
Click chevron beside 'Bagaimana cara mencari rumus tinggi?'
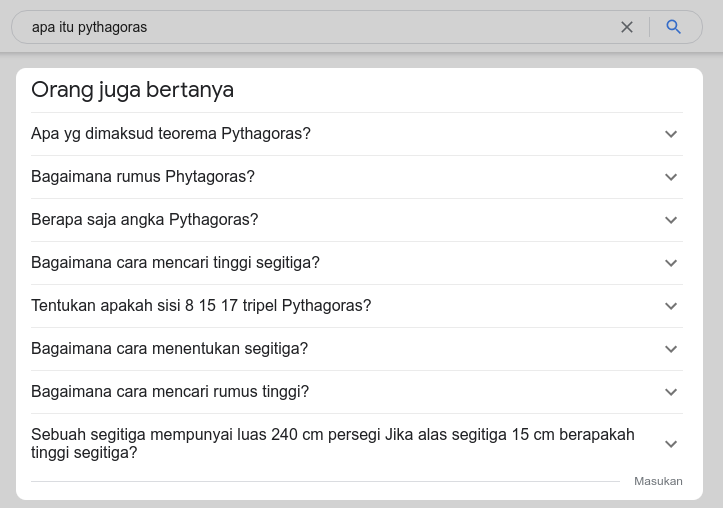[671, 392]
